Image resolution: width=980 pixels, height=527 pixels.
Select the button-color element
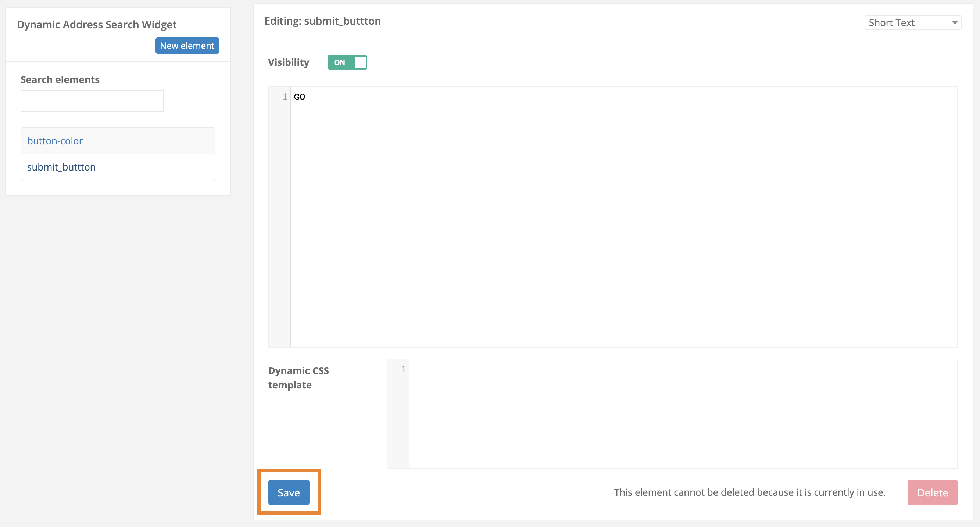55,141
